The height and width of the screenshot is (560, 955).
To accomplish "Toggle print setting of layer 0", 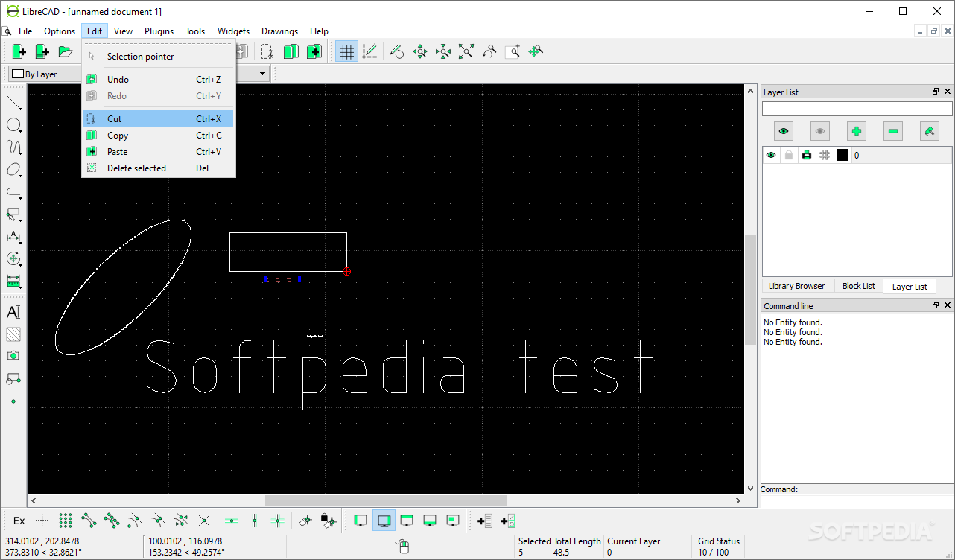I will [807, 155].
